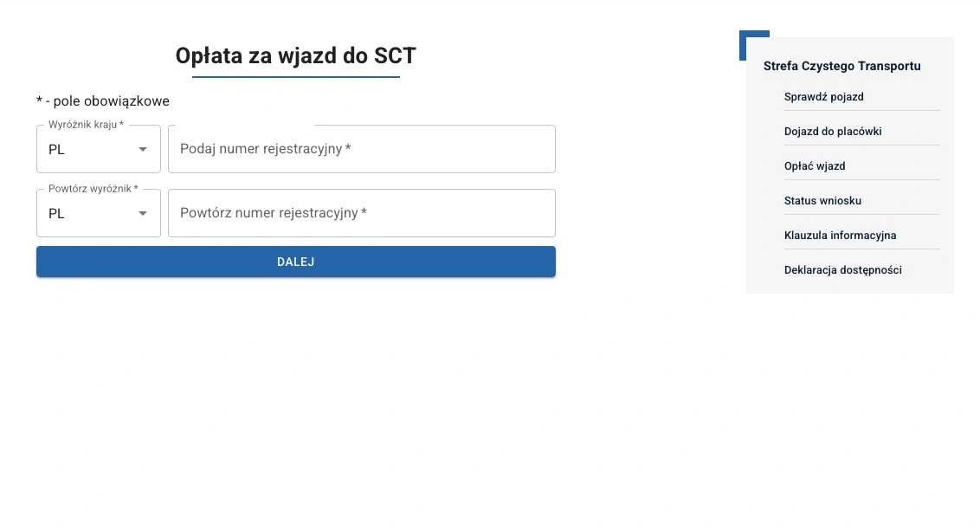Click the Powtórz wyróżnik field label
The image size is (980, 531).
93,189
